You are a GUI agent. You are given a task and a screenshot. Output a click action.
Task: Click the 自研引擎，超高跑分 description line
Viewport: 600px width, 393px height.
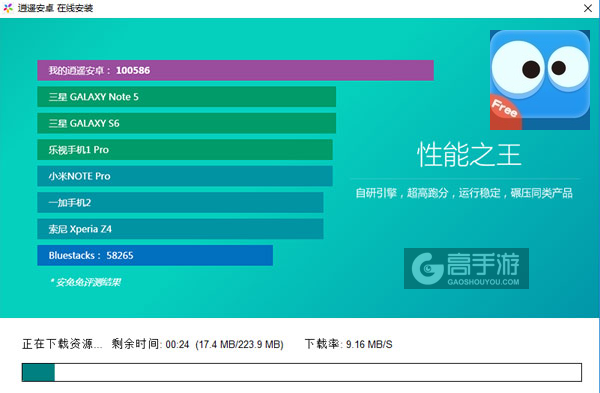tap(464, 193)
